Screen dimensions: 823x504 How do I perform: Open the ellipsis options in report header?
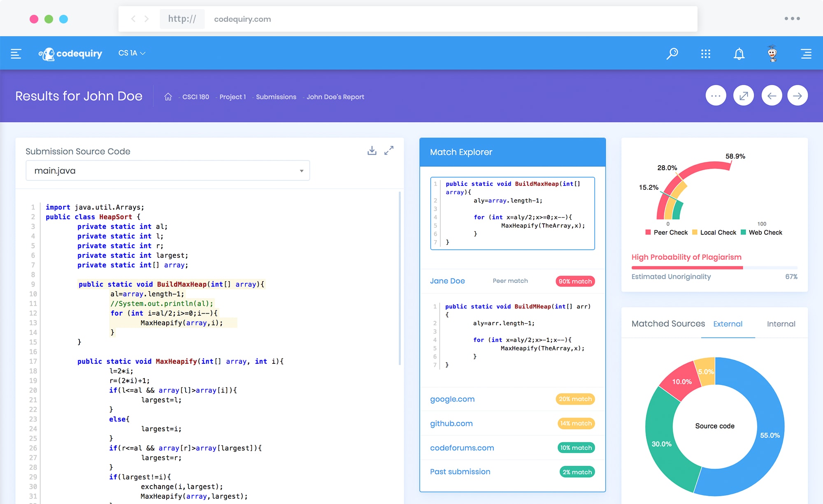[x=716, y=95]
